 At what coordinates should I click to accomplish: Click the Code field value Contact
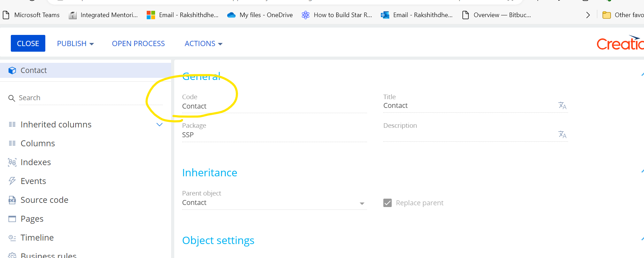(194, 106)
